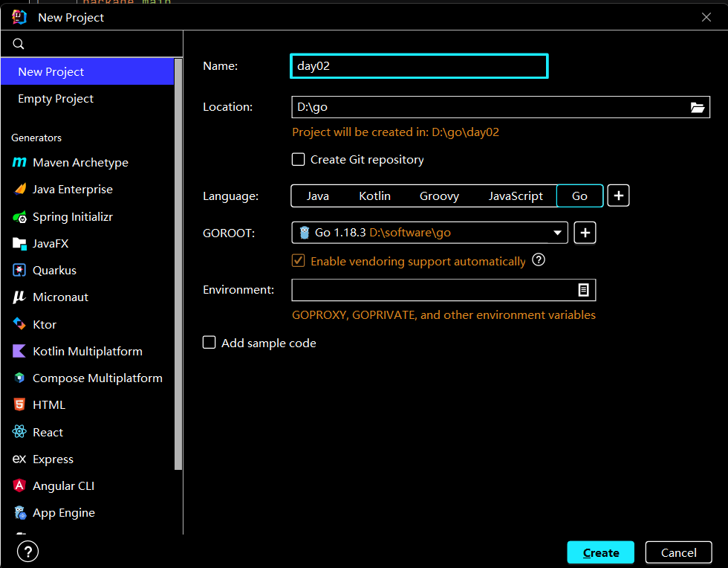
Task: Click the Micronaut mu icon
Action: 19,297
